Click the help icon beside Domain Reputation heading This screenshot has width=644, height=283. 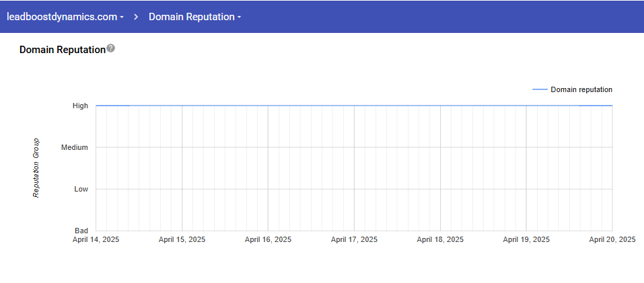[x=111, y=48]
